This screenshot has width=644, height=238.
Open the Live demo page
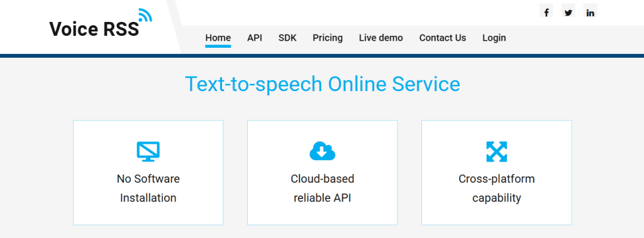[x=380, y=38]
